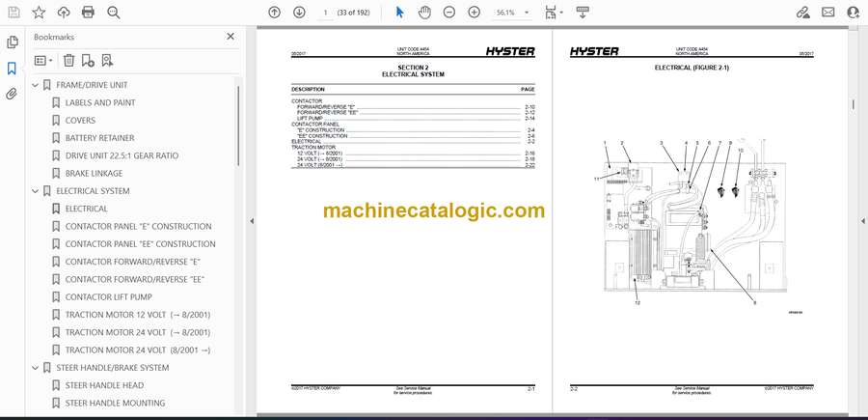Open CONTACTOR FORWARD/REVERSE "E" bookmark

click(133, 262)
